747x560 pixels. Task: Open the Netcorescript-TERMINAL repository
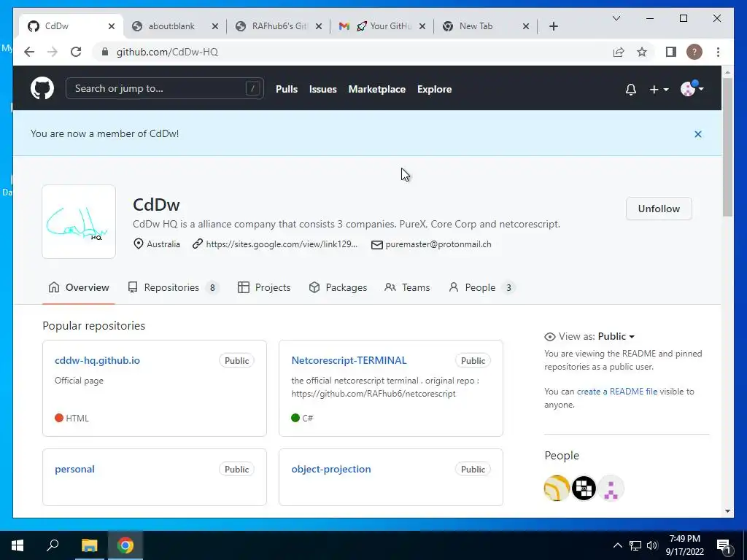[349, 360]
